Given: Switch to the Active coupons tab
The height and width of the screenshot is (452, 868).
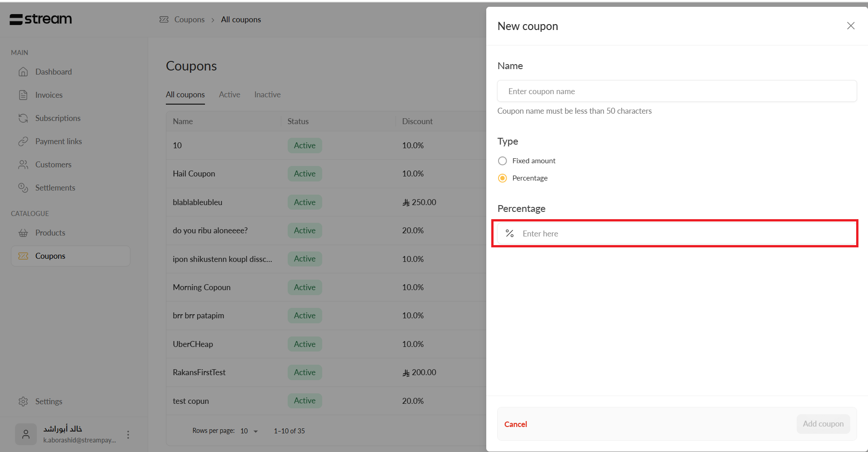Looking at the screenshot, I should coord(229,95).
